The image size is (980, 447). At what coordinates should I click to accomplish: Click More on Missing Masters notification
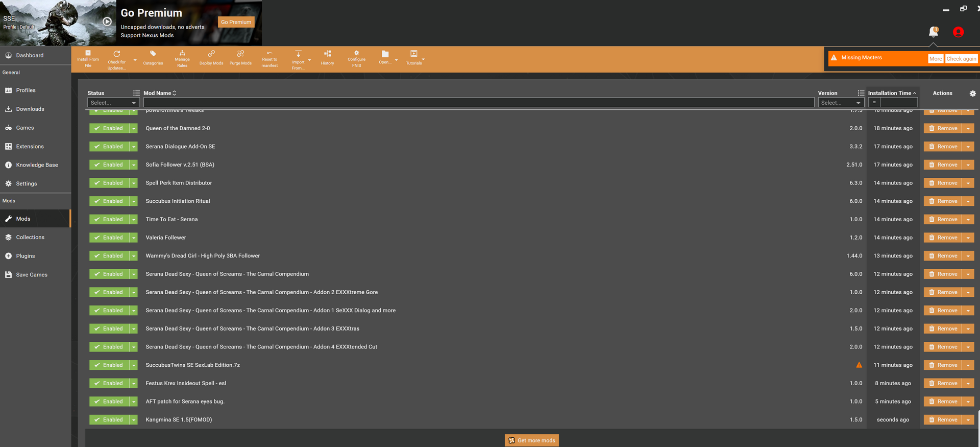[936, 59]
